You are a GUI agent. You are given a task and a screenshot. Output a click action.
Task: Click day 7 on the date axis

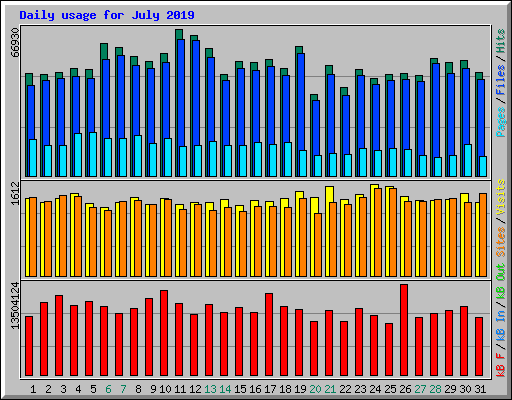pyautogui.click(x=123, y=389)
